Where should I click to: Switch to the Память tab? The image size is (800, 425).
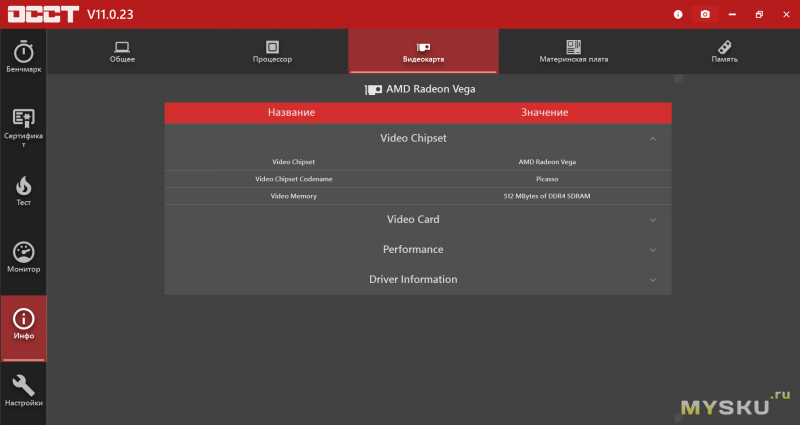pyautogui.click(x=724, y=52)
